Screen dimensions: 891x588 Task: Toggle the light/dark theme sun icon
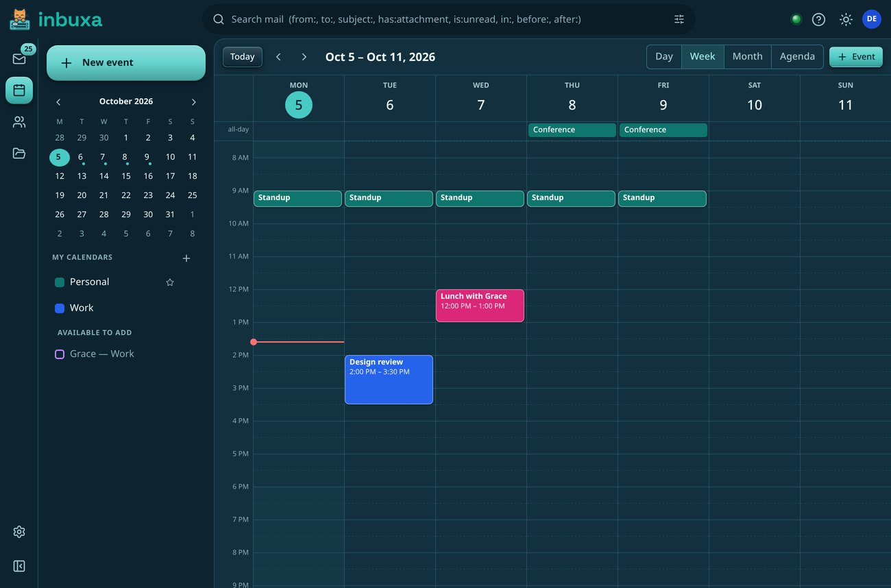(846, 19)
